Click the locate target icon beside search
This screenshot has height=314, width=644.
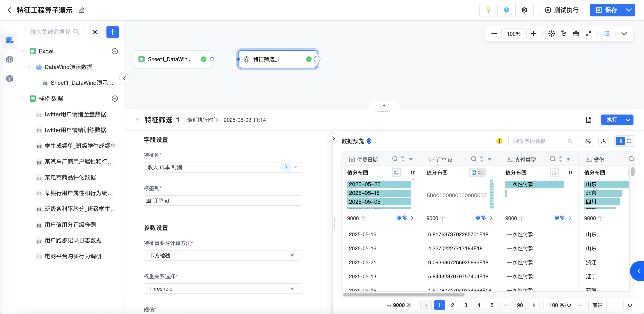point(95,32)
